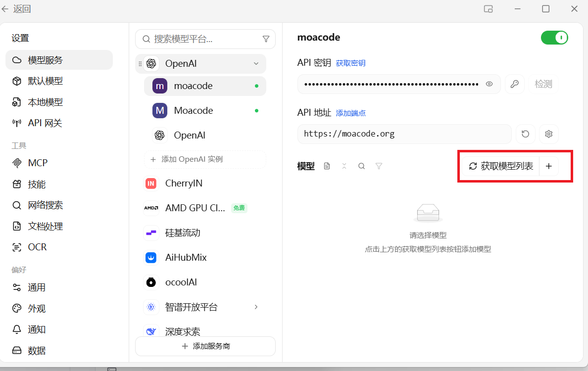Click the AMD logo icon
Viewport: 588px width, 371px height.
151,208
